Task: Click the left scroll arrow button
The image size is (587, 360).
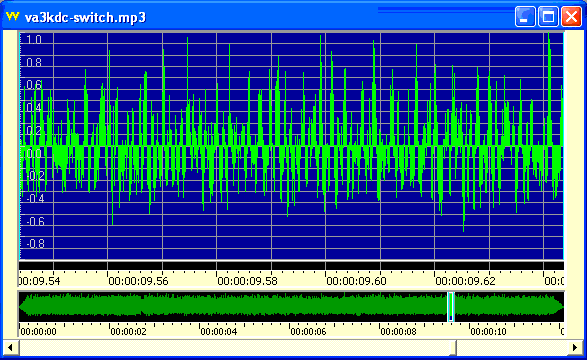Action: (10, 348)
